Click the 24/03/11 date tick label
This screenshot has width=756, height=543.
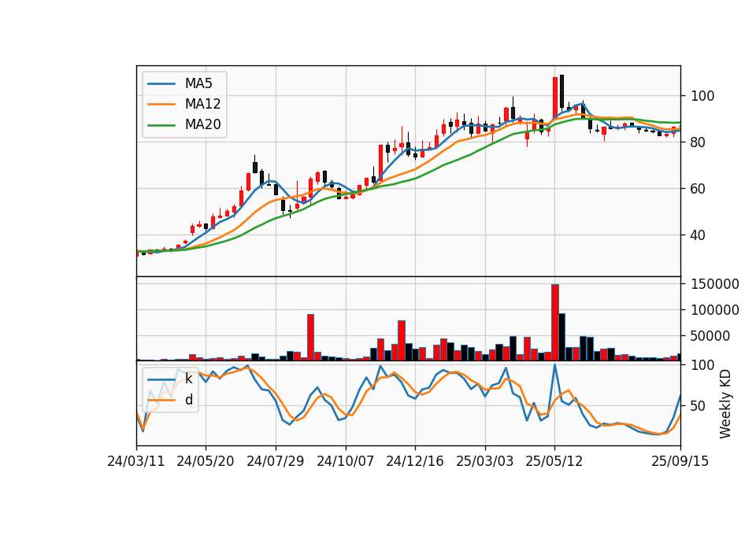pyautogui.click(x=136, y=461)
